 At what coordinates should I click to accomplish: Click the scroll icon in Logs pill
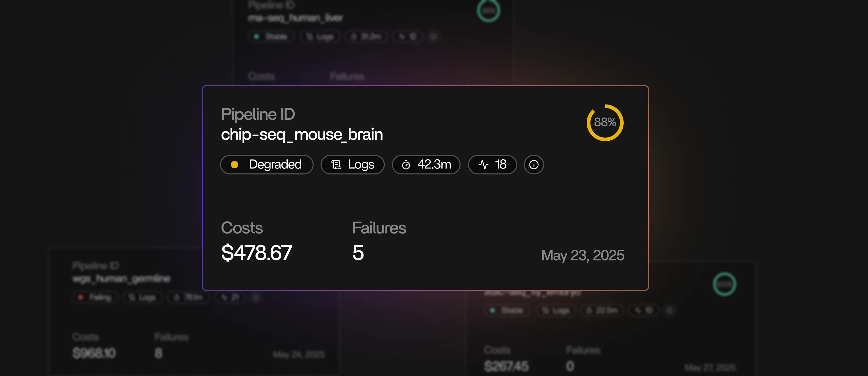tap(336, 165)
